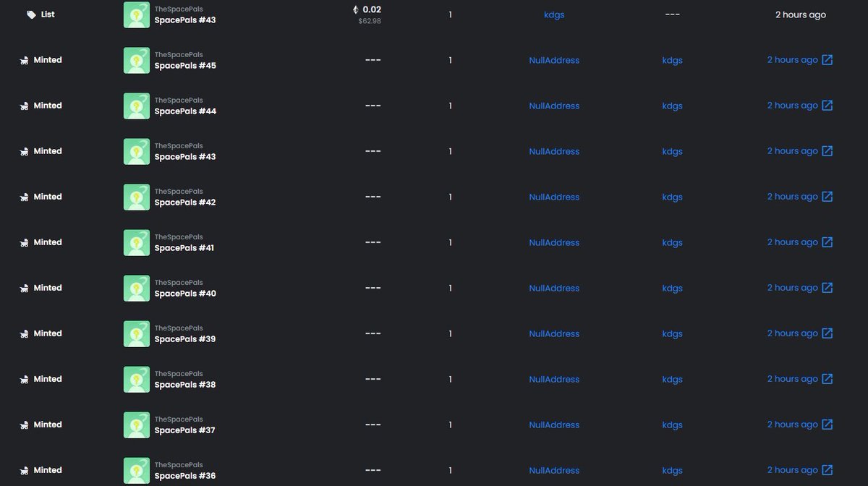Screen dimensions: 868x486
Task: Open the SpacePals #39 thumbnail image
Action: 137,334
